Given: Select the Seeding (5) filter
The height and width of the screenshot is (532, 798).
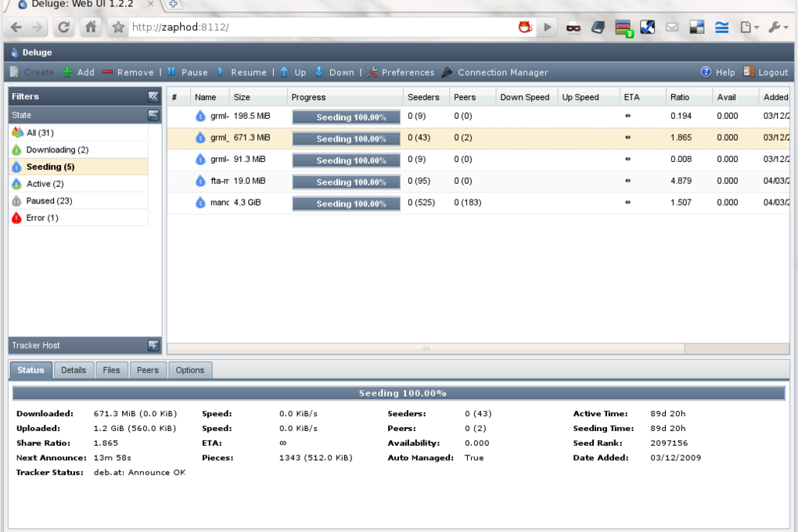Looking at the screenshot, I should (x=79, y=167).
